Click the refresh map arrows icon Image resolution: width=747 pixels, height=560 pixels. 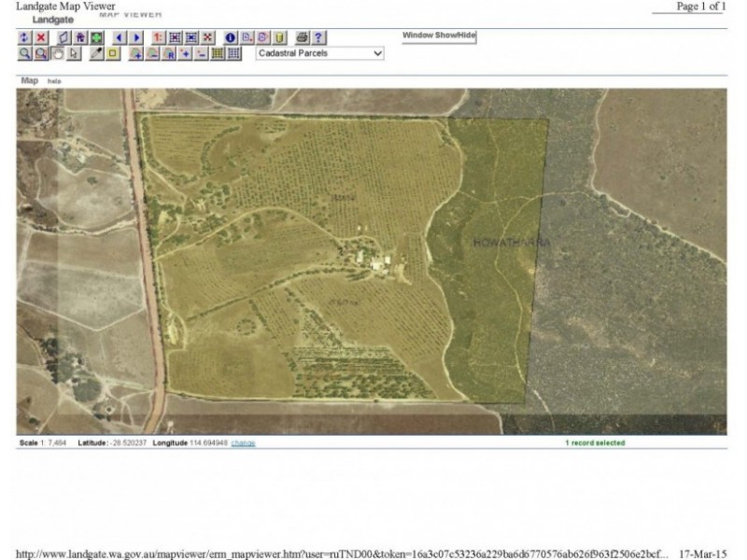24,37
